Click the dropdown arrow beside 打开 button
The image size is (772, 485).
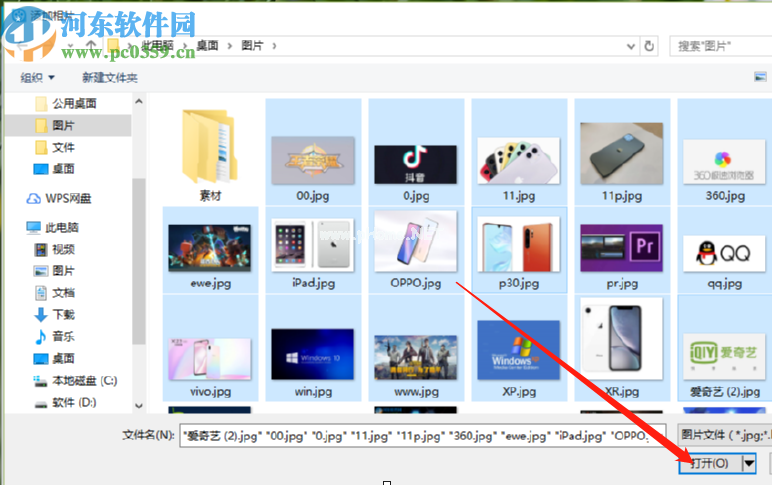pyautogui.click(x=748, y=463)
